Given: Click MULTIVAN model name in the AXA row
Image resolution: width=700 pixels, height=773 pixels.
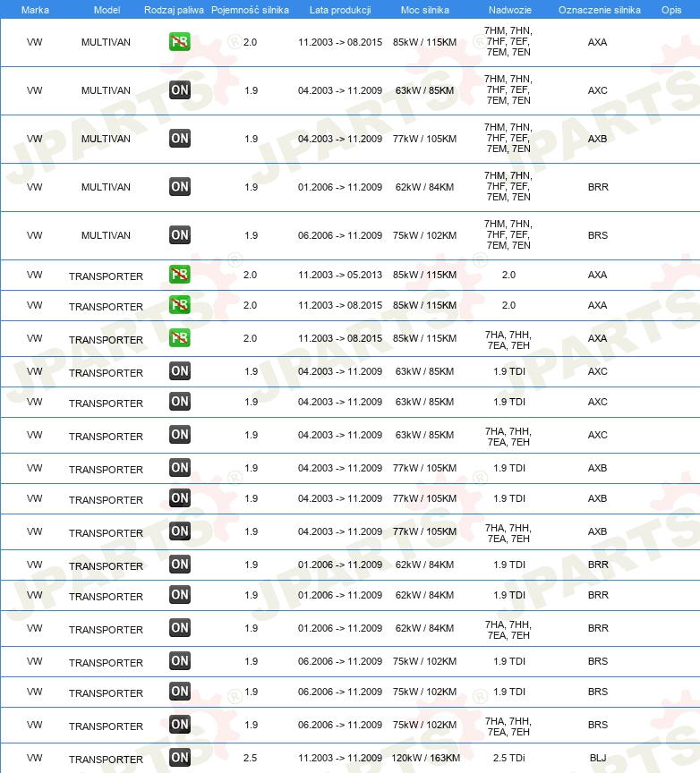Looking at the screenshot, I should pos(106,42).
